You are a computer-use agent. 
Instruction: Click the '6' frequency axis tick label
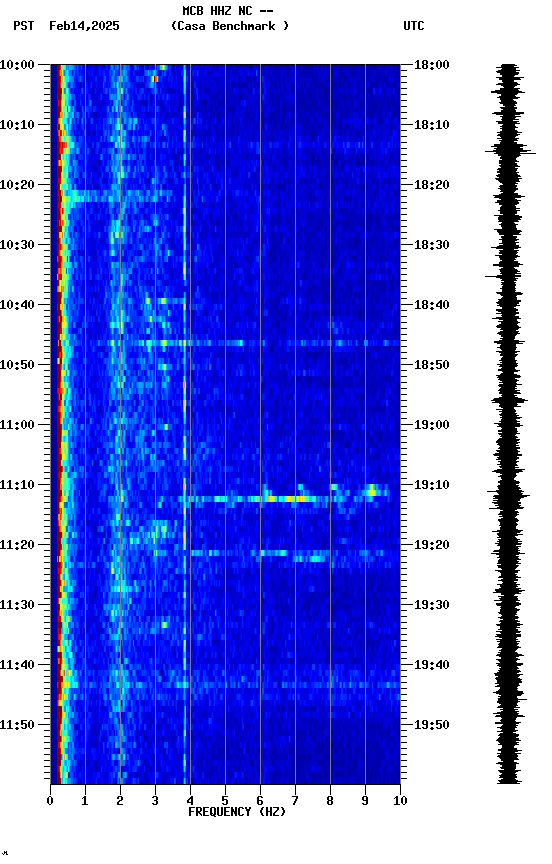pyautogui.click(x=260, y=801)
